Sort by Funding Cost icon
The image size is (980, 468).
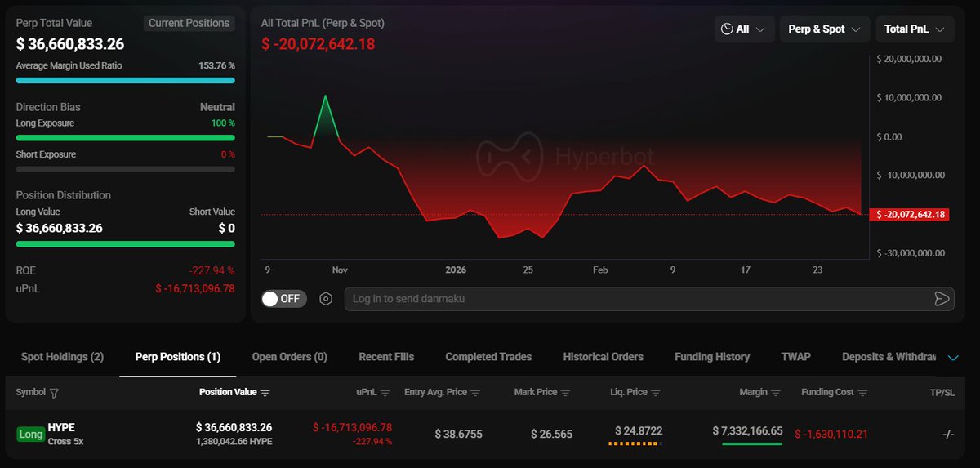point(862,393)
